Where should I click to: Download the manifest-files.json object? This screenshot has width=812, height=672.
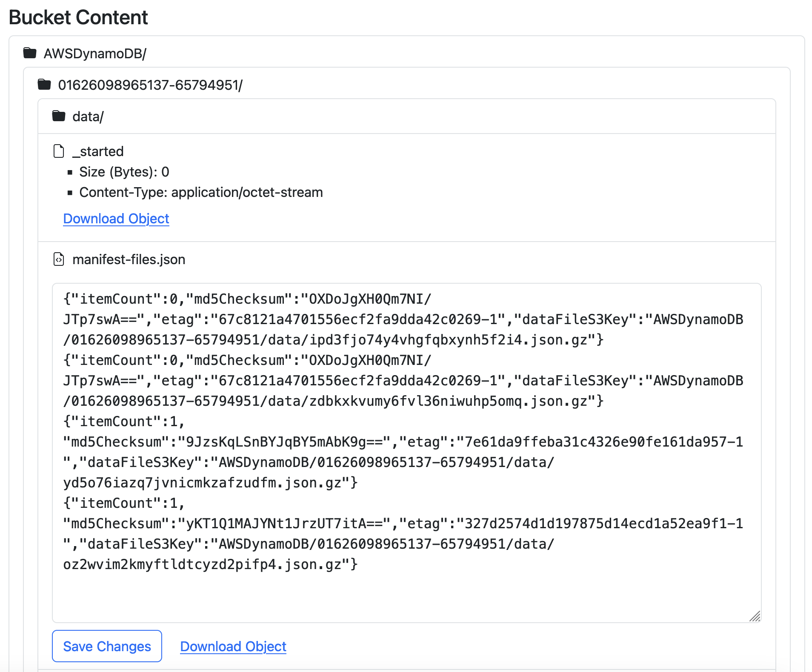point(233,646)
